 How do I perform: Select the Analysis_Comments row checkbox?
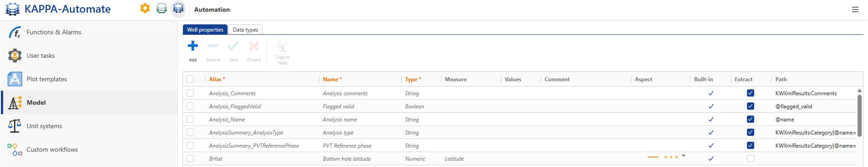click(190, 93)
